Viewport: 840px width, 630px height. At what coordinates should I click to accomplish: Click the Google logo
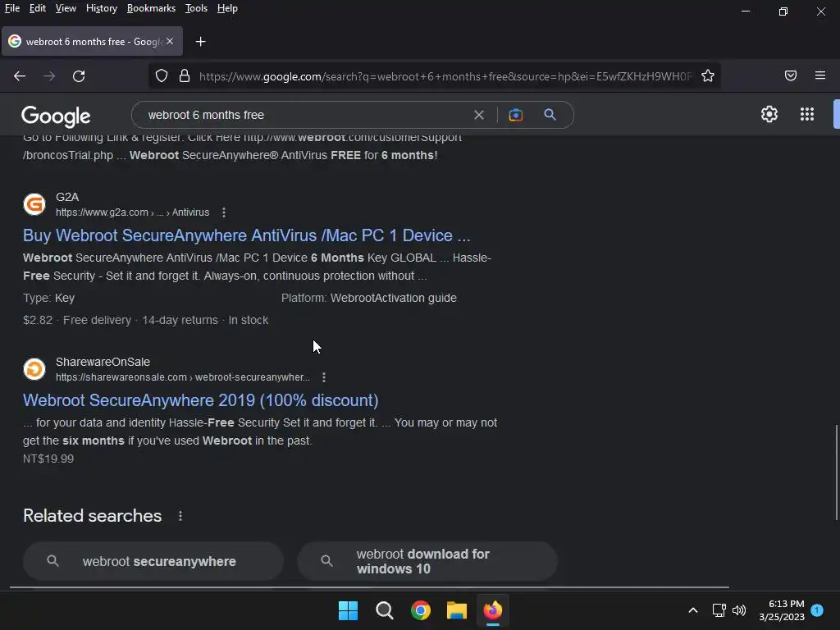[56, 116]
